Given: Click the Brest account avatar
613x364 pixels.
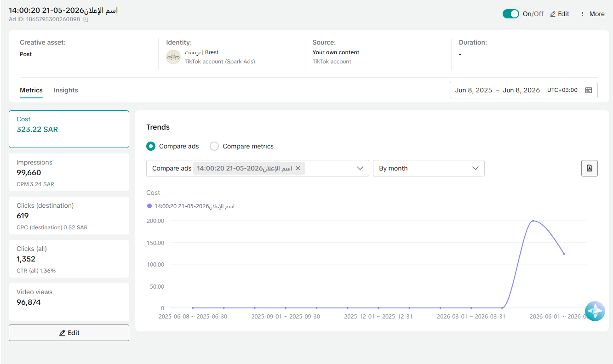Looking at the screenshot, I should tap(173, 57).
